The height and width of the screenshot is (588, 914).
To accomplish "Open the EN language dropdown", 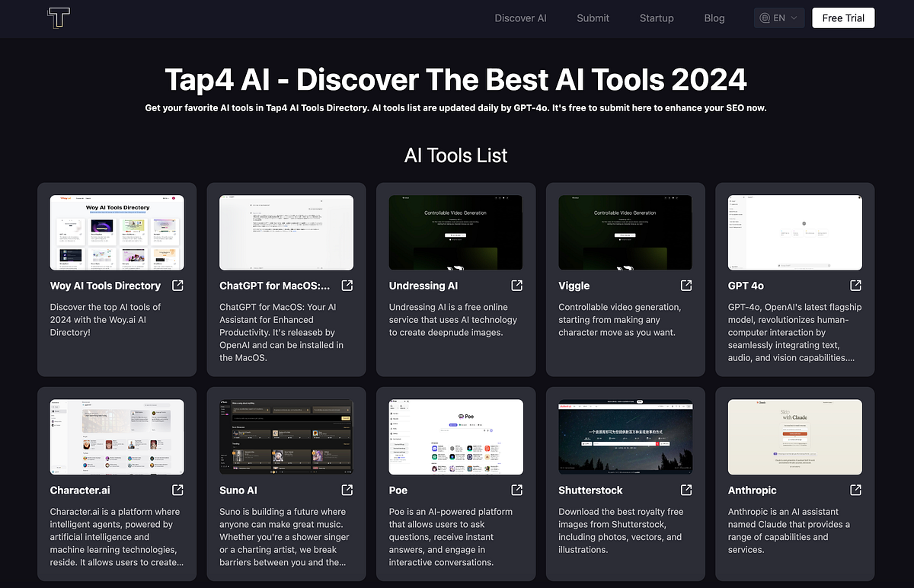I will (x=778, y=18).
